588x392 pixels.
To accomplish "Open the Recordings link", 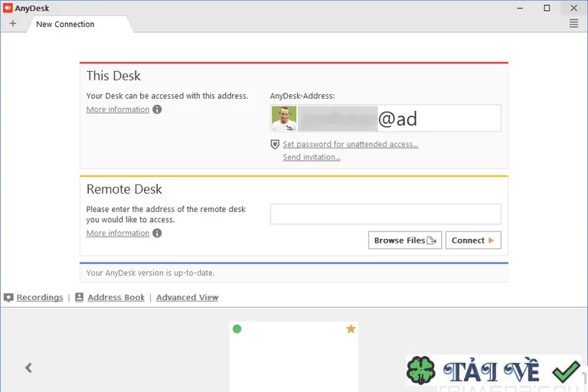I will pos(40,298).
